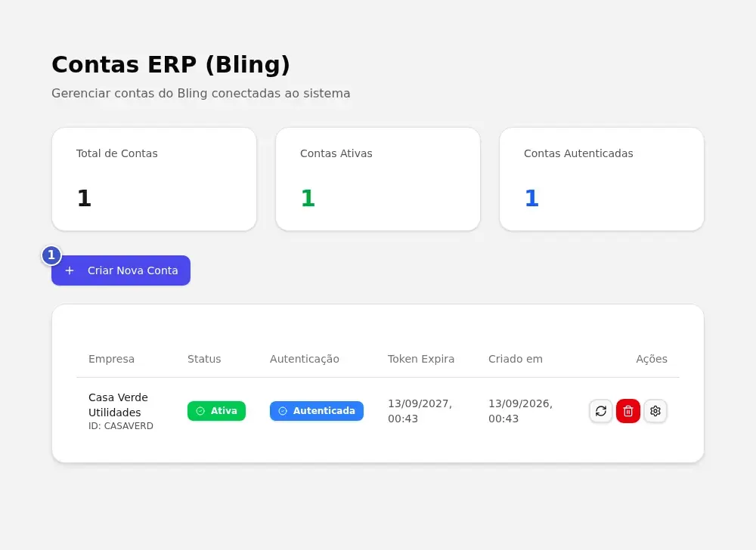
Task: Click the Criar Nova Conta button
Action: [x=121, y=270]
